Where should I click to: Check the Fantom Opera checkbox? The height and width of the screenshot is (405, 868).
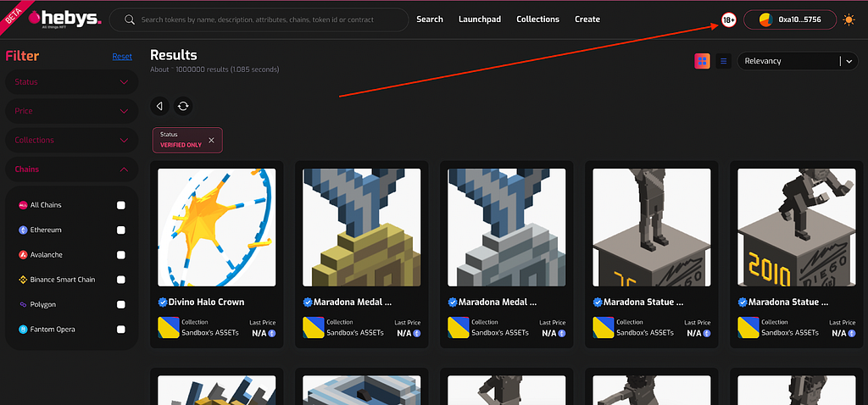click(120, 330)
